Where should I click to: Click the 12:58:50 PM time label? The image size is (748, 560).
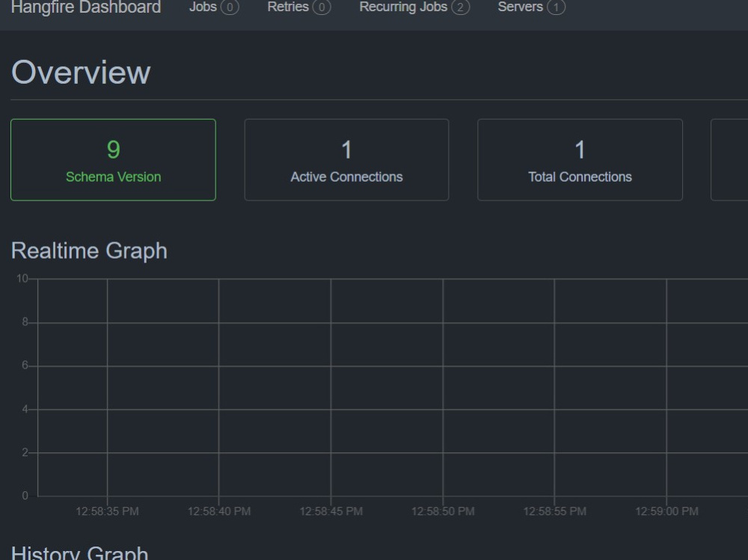coord(443,511)
